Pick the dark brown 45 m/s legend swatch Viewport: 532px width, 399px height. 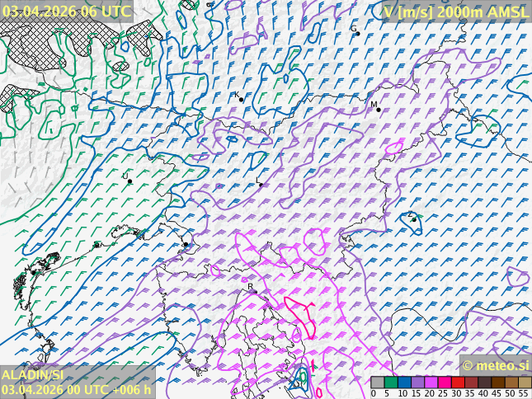tap(498, 383)
